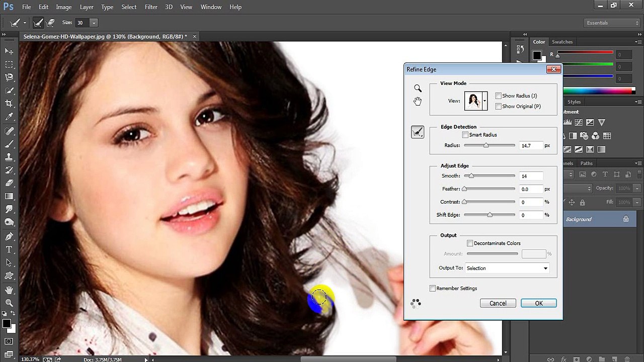Viewport: 644px width, 362px height.
Task: Click the lock icon on Background layer
Action: (626, 219)
